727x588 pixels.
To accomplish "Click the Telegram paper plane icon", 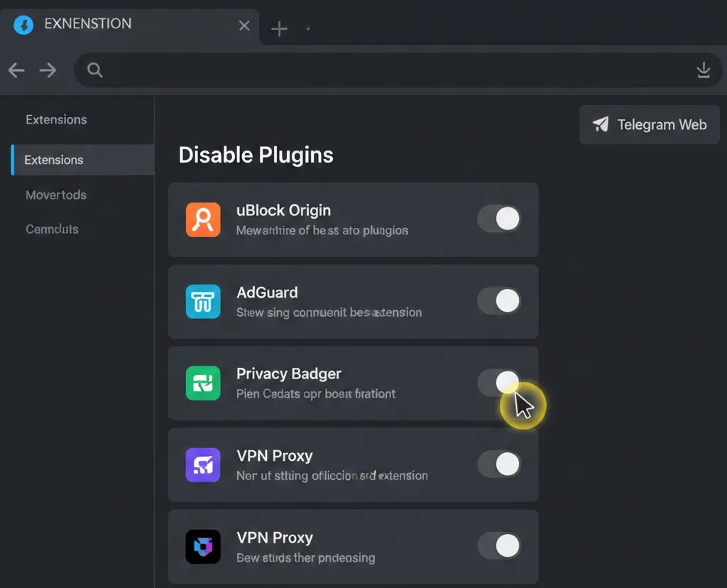I will tap(601, 124).
